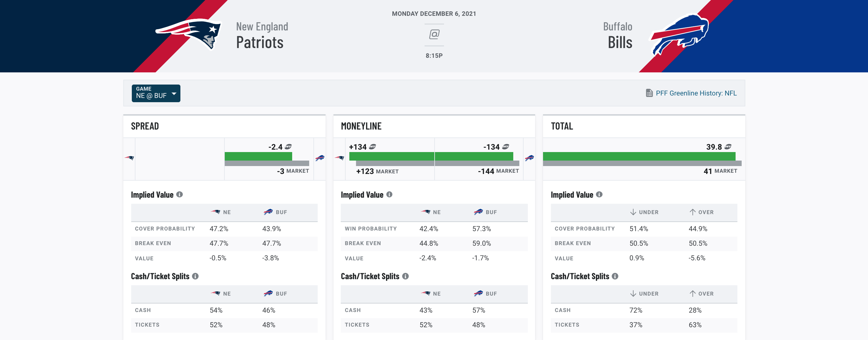Click moneyline break even 59.0%

pyautogui.click(x=481, y=243)
